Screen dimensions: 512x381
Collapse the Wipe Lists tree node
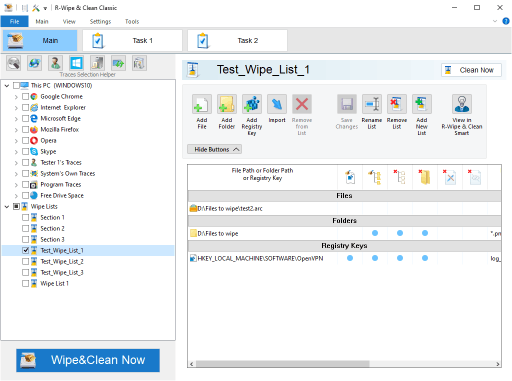[x=7, y=207]
